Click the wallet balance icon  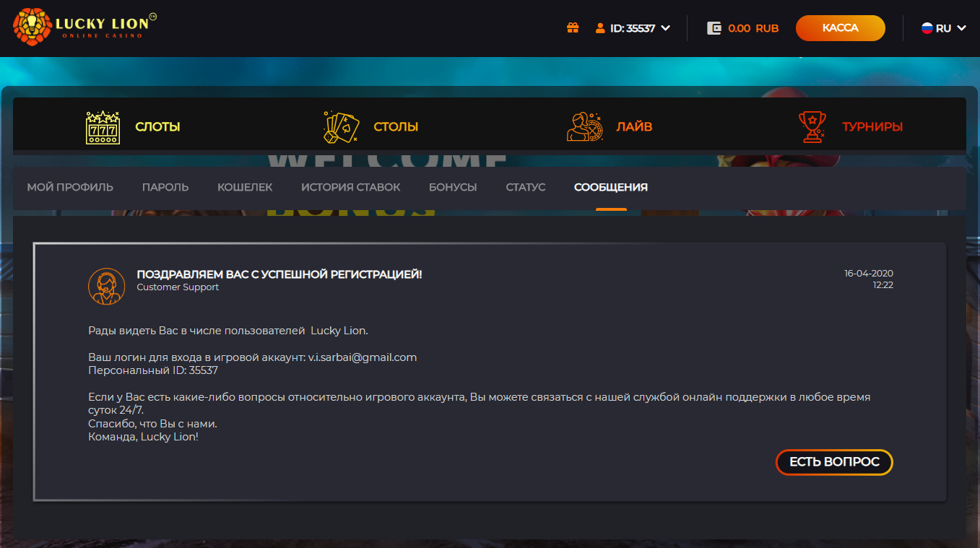[714, 28]
